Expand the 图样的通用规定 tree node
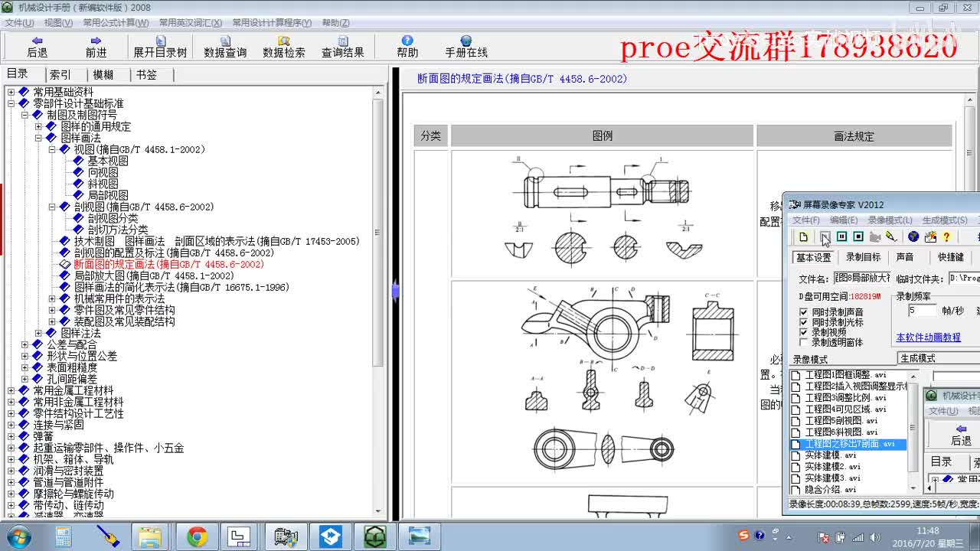The height and width of the screenshot is (551, 980). tap(38, 126)
